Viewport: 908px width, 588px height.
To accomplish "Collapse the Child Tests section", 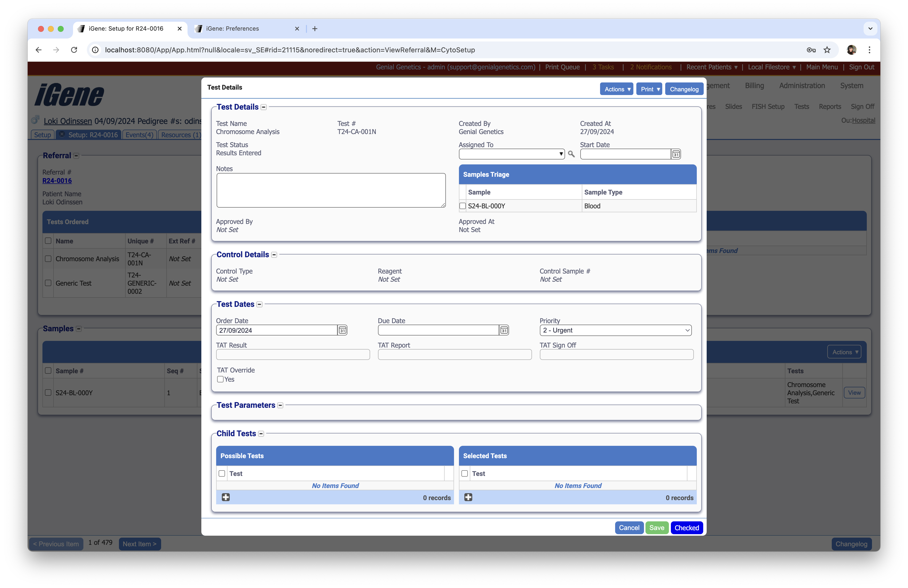I will click(x=261, y=434).
